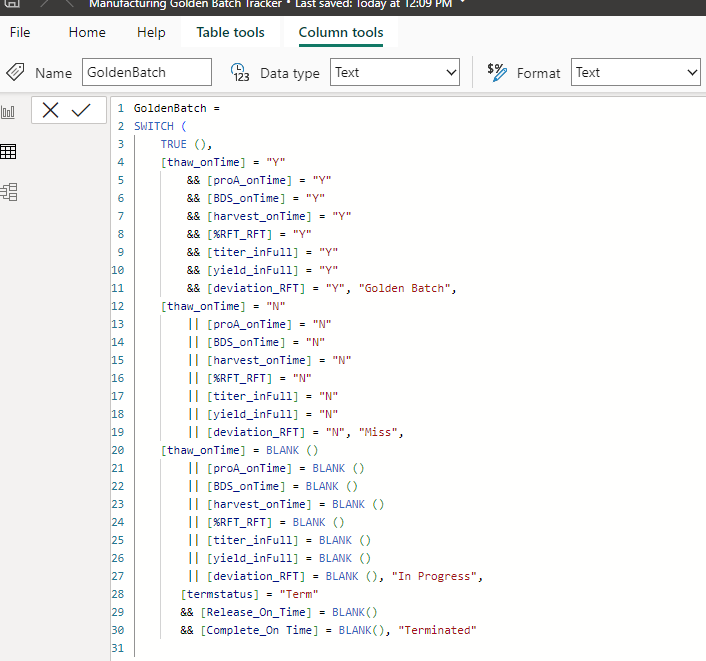Click the Data type clock icon
Image resolution: width=706 pixels, height=661 pixels.
pyautogui.click(x=240, y=72)
